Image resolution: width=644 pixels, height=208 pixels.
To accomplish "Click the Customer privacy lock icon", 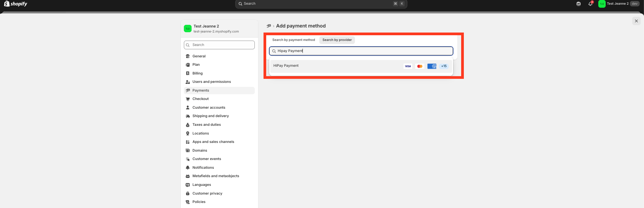I will click(x=188, y=194).
